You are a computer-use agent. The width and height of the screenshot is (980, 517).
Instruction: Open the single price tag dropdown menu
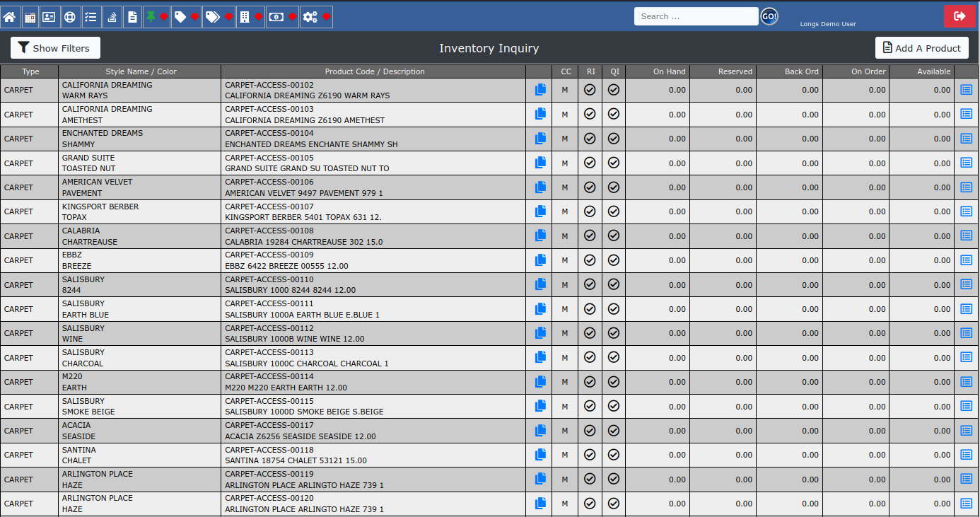pos(186,17)
